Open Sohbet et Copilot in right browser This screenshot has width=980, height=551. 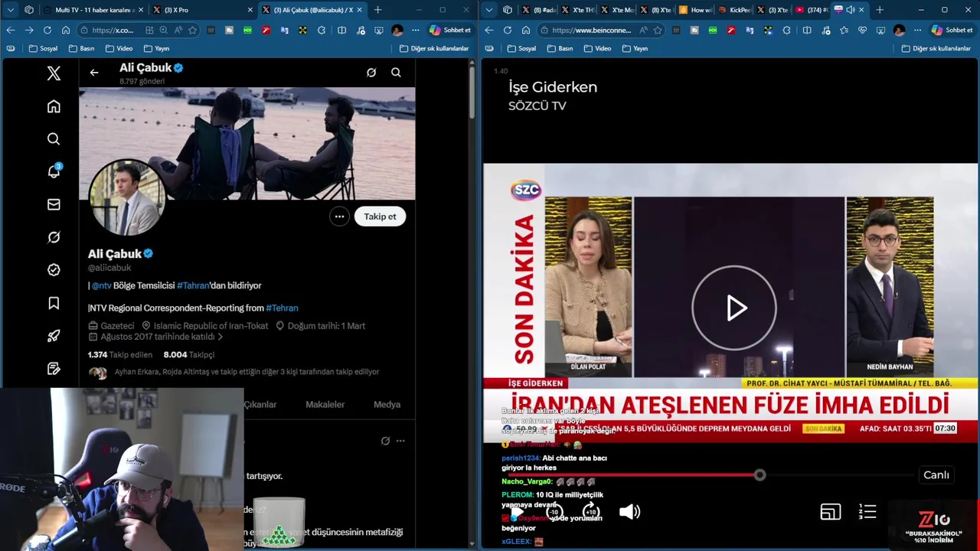coord(953,30)
